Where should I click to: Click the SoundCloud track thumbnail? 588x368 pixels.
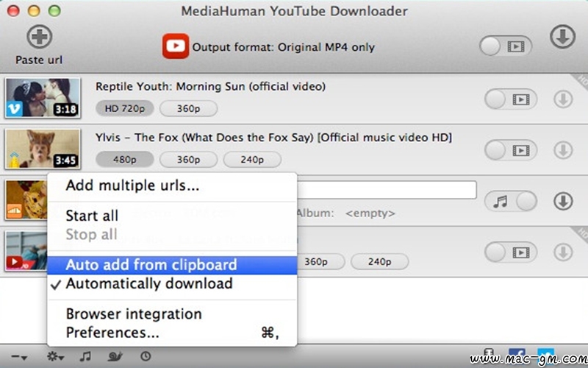tap(26, 199)
